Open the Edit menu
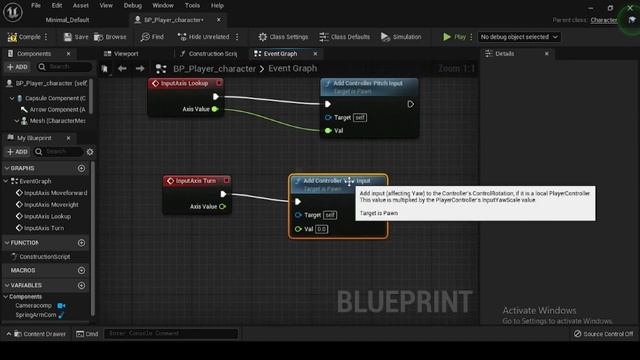This screenshot has width=640, height=360. coord(57,6)
